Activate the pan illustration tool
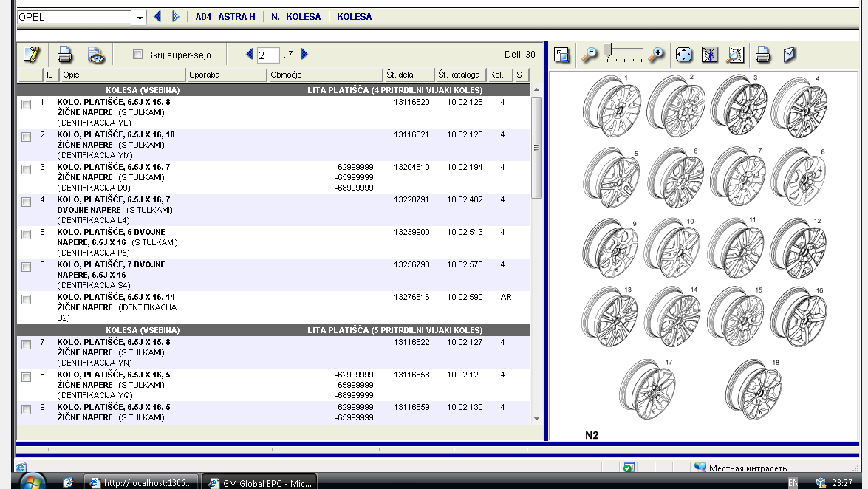The height and width of the screenshot is (489, 868). pos(683,54)
